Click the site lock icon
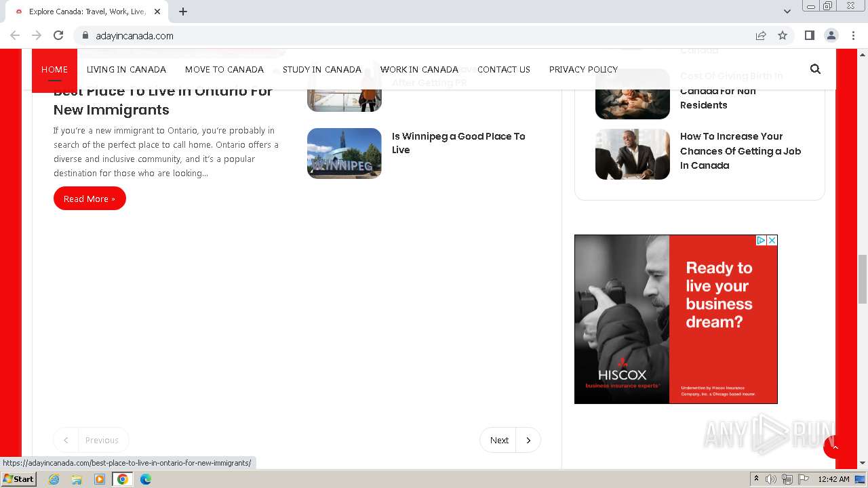The height and width of the screenshot is (488, 868). (x=85, y=35)
